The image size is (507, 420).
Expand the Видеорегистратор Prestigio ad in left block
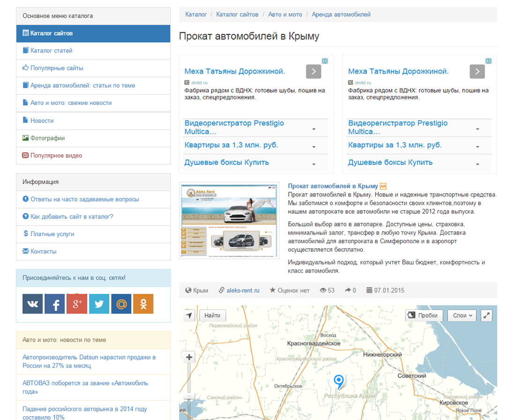click(x=313, y=129)
